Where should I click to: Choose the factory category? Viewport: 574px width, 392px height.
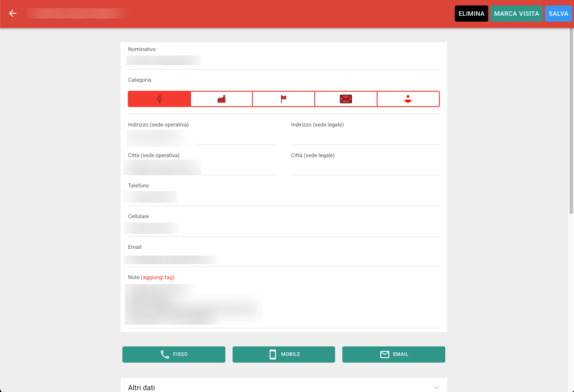(x=221, y=99)
